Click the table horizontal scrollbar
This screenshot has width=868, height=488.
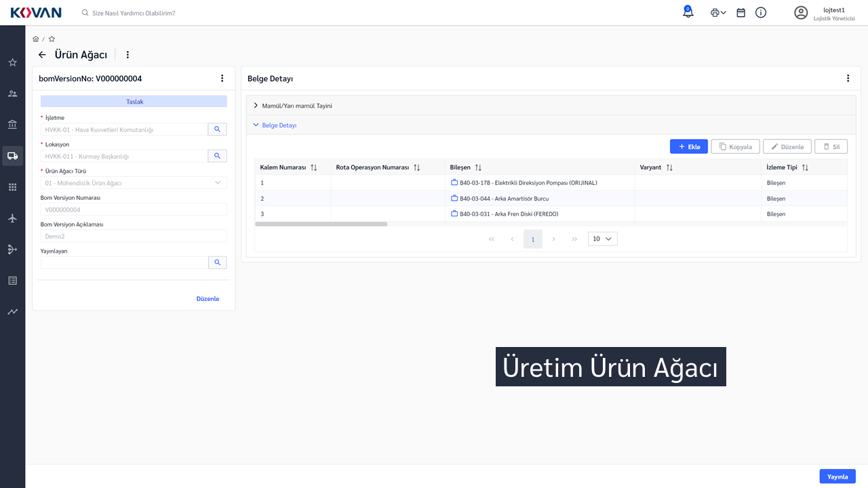point(321,224)
